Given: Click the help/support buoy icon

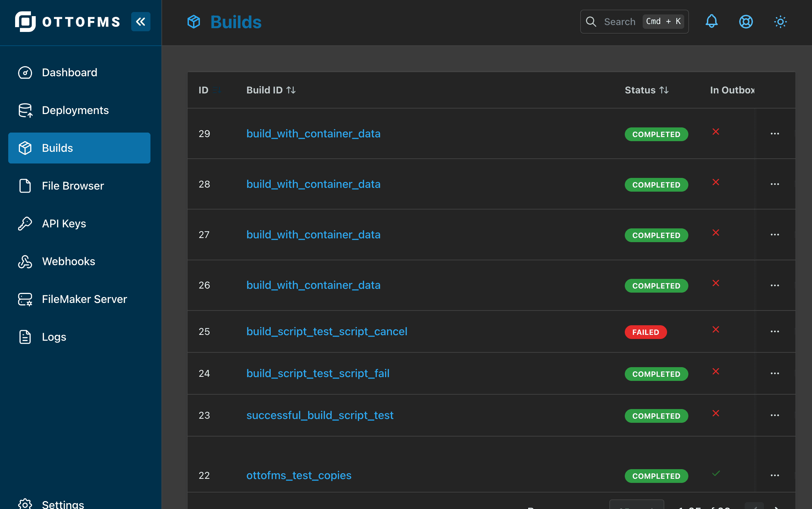Looking at the screenshot, I should coord(746,21).
